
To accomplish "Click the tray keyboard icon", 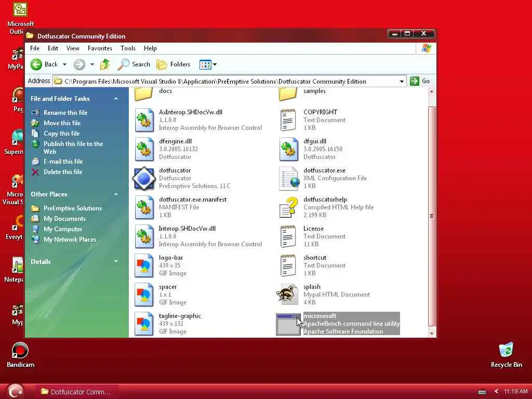I will pos(482,392).
